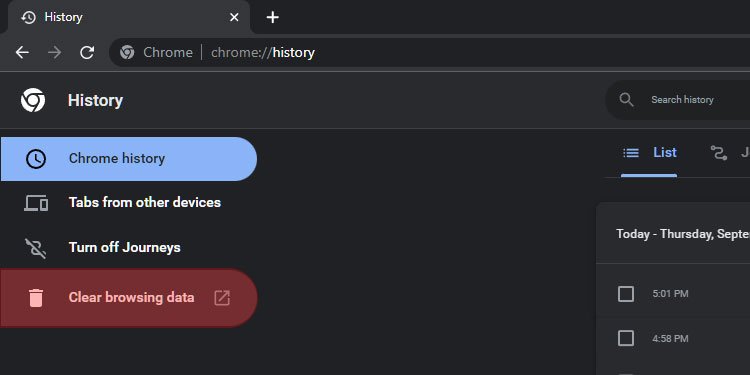Click the external link icon beside Clear browsing data

[222, 298]
